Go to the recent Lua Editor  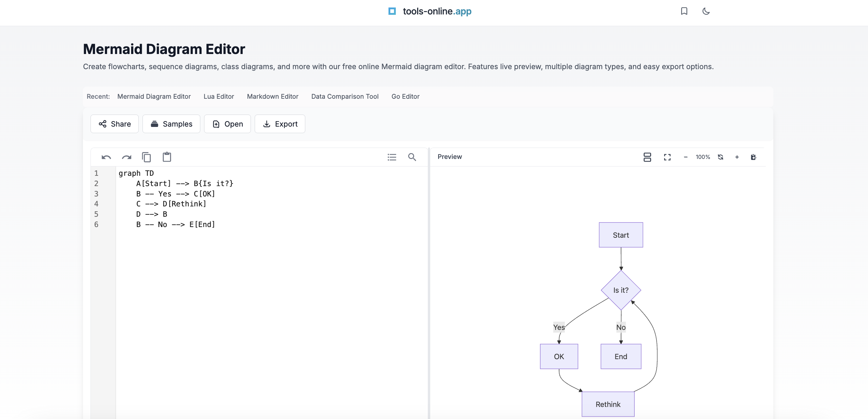pos(219,96)
